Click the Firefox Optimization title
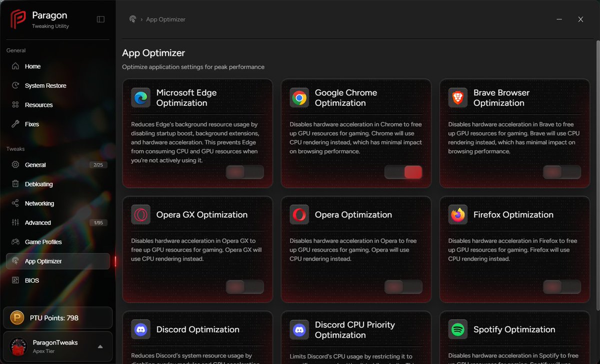The height and width of the screenshot is (364, 600). [513, 215]
